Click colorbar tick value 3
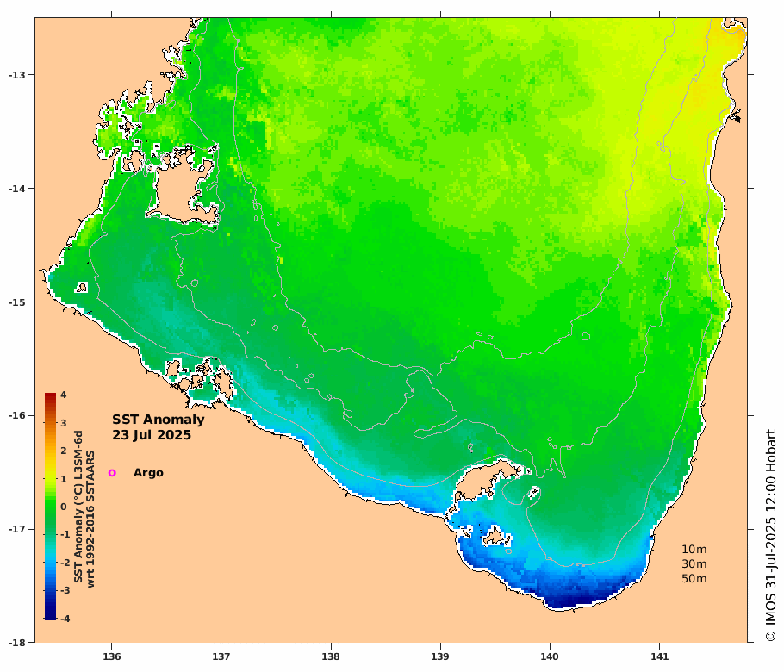This screenshot has width=784, height=672. click(64, 423)
